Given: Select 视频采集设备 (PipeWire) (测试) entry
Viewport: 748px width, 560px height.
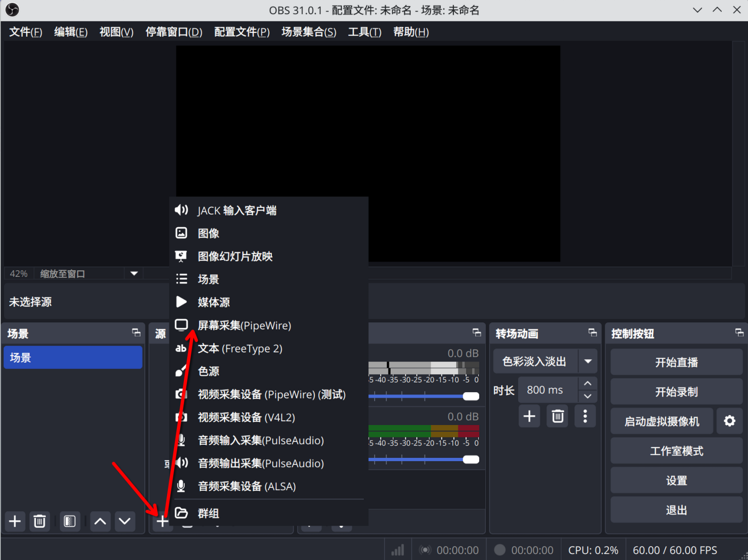Looking at the screenshot, I should pos(268,394).
